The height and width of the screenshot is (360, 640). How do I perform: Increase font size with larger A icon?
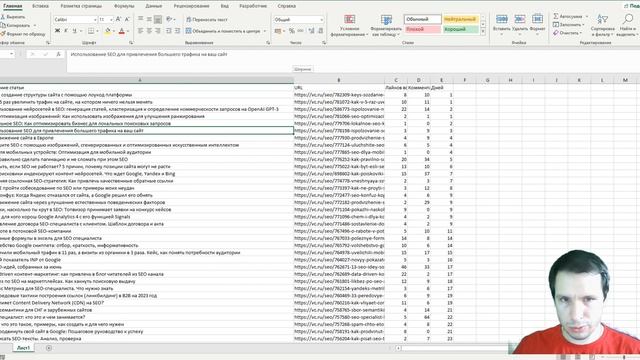118,19
